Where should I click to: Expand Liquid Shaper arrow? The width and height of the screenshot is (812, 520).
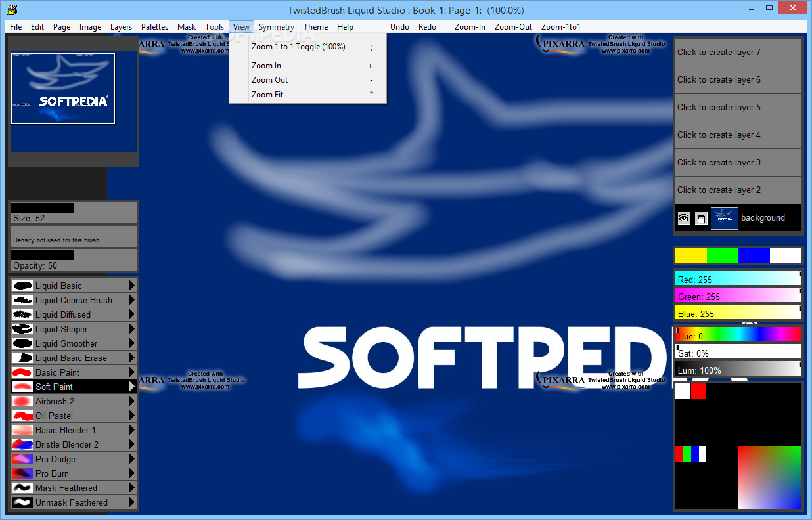point(131,329)
